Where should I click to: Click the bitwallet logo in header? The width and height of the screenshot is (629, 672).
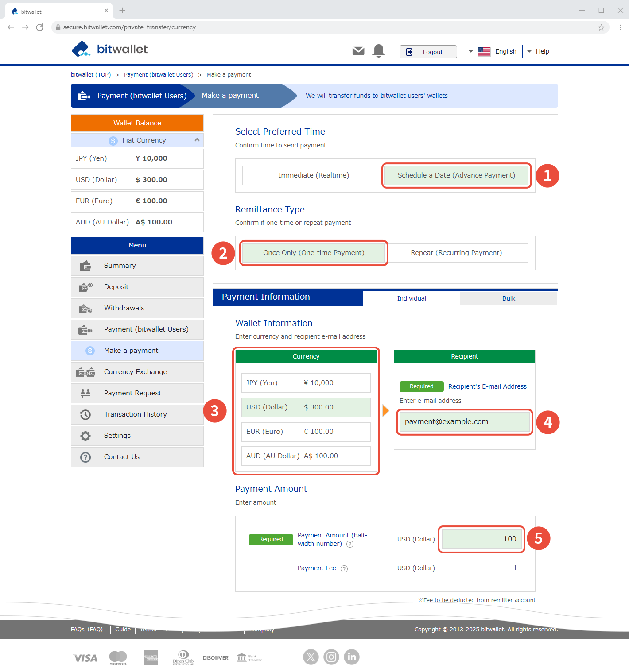coord(109,49)
